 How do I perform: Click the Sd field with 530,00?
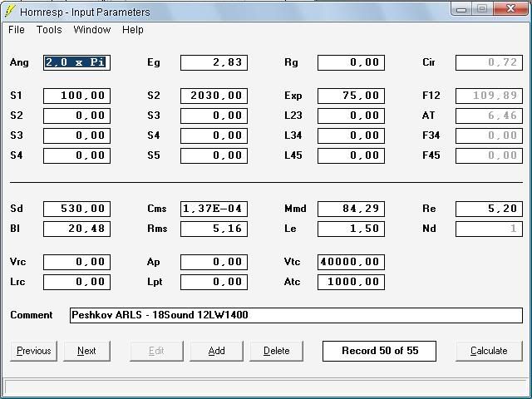click(76, 209)
